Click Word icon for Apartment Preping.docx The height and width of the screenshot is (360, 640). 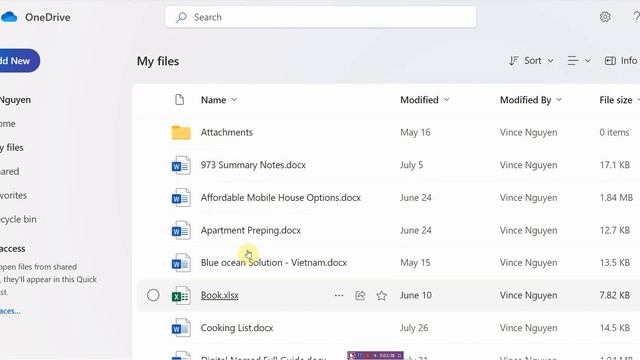pyautogui.click(x=181, y=230)
